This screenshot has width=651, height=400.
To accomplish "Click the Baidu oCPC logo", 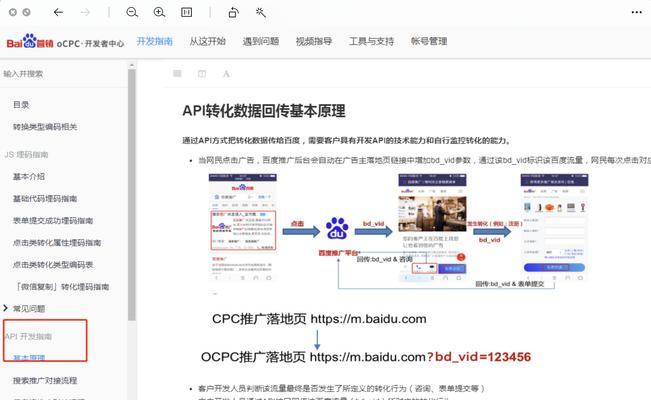I will [65, 42].
